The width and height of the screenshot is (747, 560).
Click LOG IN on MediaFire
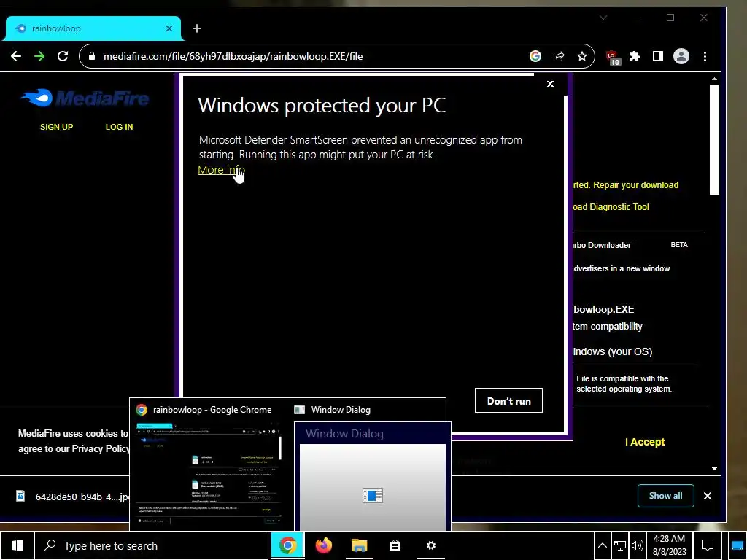tap(119, 127)
